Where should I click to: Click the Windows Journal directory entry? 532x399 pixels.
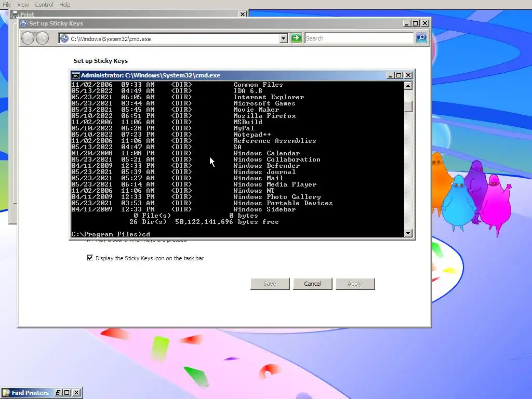click(264, 171)
